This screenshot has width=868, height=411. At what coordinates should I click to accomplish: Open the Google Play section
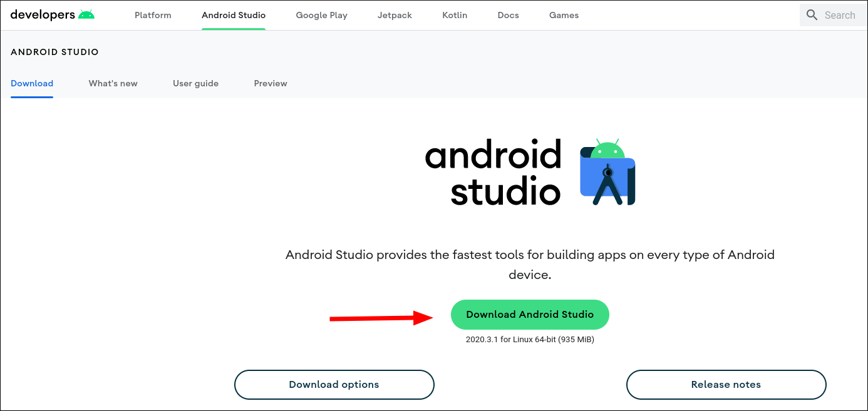pyautogui.click(x=321, y=15)
